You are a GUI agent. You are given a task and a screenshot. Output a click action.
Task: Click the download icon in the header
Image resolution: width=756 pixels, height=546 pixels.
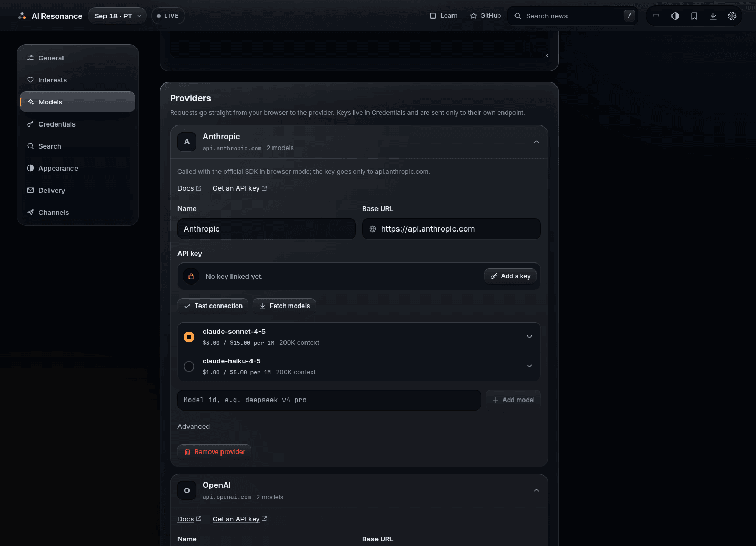tap(713, 16)
